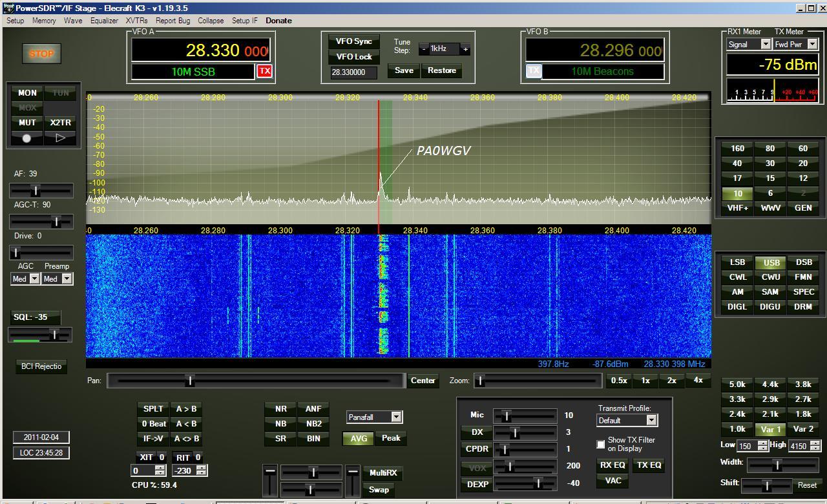Click the 28.330000 saved frequency field
The width and height of the screenshot is (827, 504).
(353, 73)
